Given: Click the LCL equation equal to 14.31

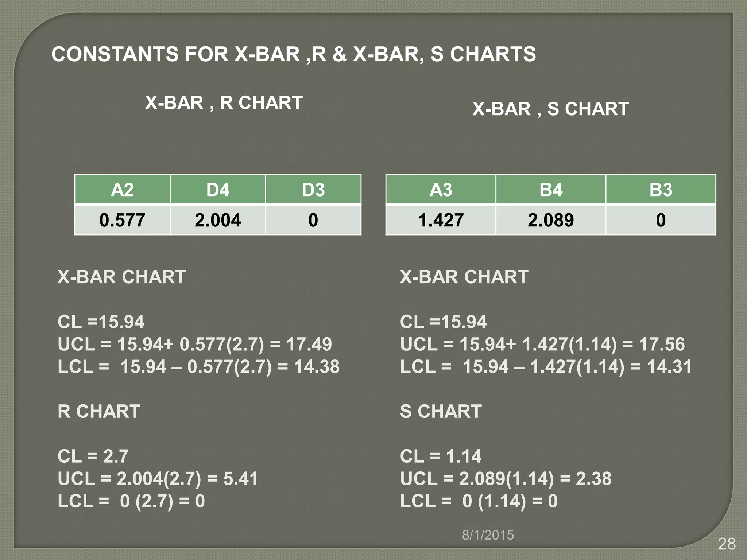Looking at the screenshot, I should coord(546,367).
